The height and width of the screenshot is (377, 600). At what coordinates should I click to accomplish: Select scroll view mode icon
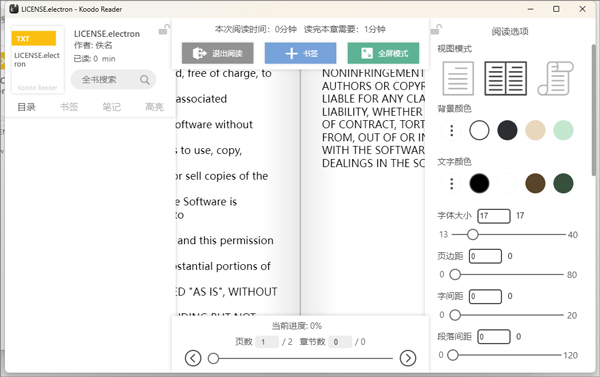[555, 78]
